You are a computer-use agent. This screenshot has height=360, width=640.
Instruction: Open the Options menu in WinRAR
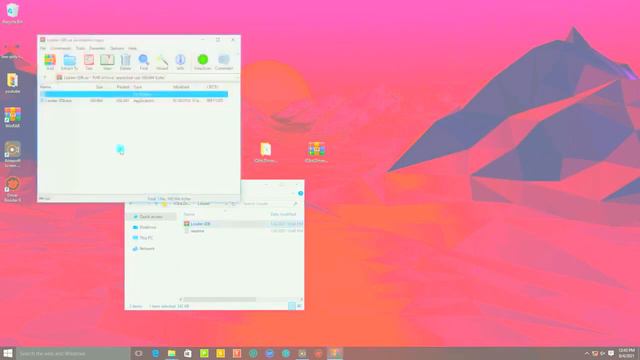coord(117,48)
